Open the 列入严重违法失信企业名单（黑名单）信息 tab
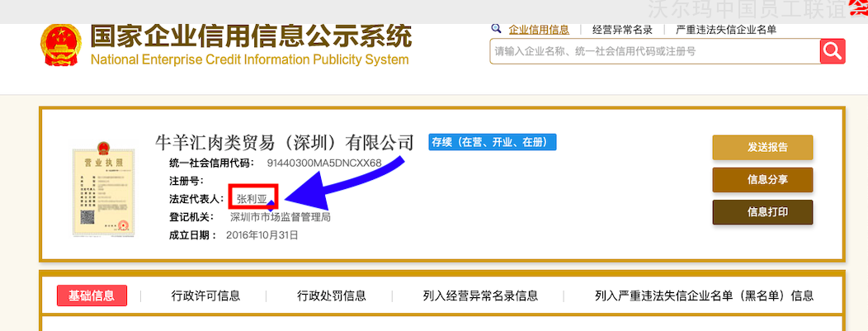Viewport: 868px width, 331px height. pos(704,296)
